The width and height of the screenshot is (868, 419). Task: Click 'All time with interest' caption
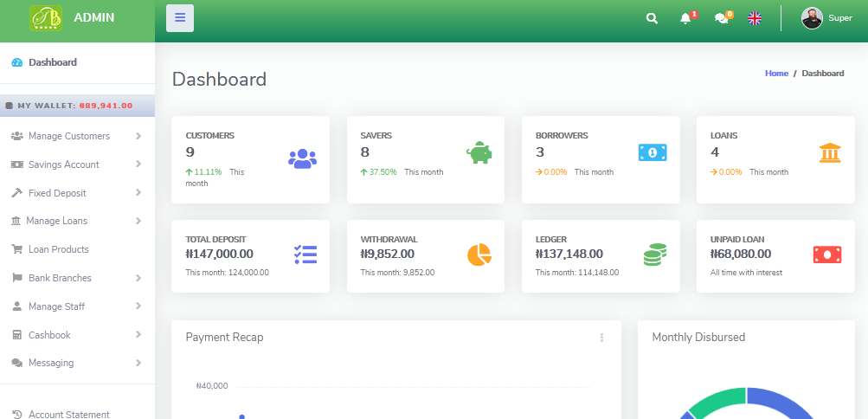(746, 273)
